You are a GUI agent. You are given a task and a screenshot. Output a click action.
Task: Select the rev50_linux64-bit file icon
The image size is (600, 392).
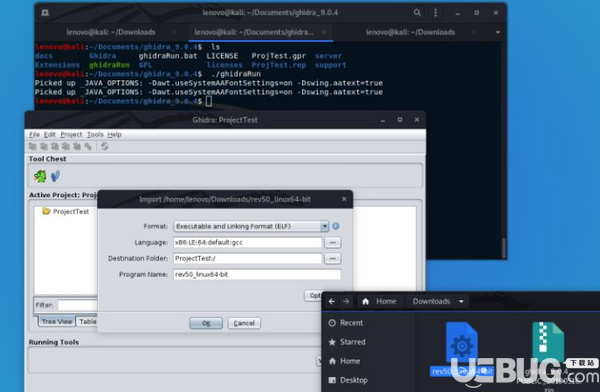tap(461, 342)
